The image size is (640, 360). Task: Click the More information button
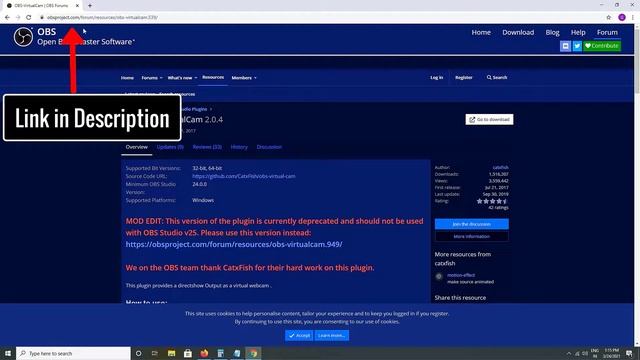[x=471, y=236]
